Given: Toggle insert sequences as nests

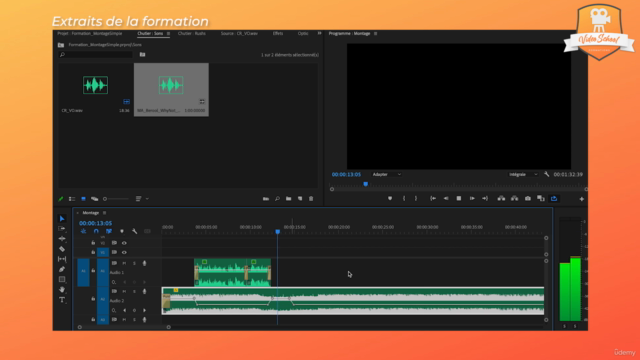Looking at the screenshot, I should coord(83,231).
